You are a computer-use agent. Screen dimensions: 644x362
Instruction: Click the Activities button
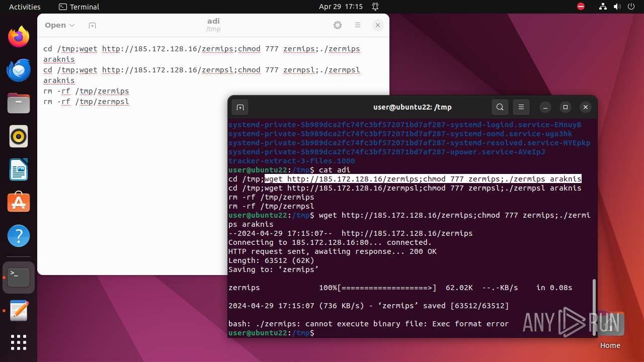click(25, 7)
